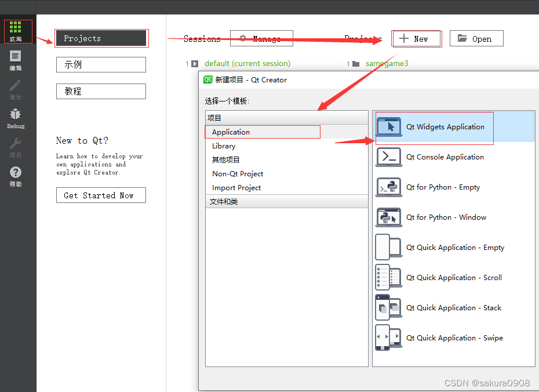Click the Qt Widgets Application icon
This screenshot has width=539, height=392.
pyautogui.click(x=389, y=127)
